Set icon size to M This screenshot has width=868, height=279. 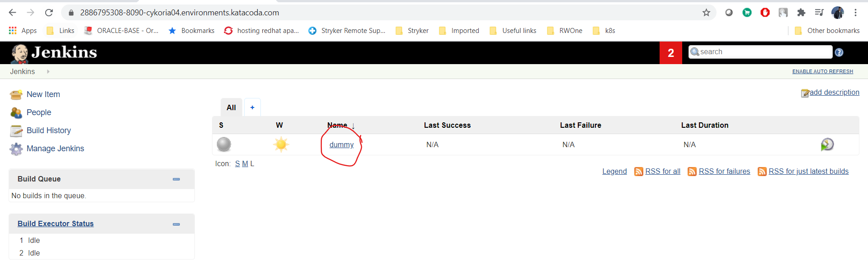pos(245,163)
